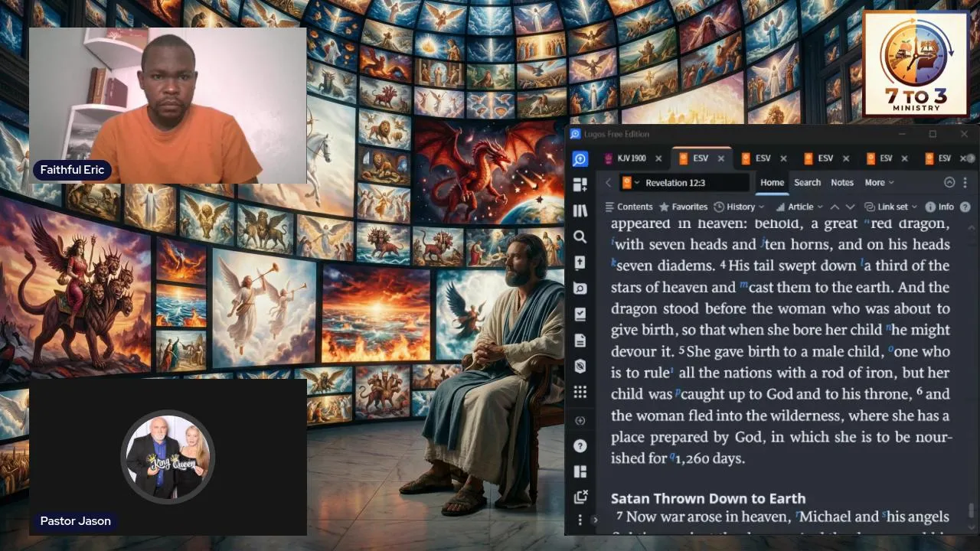Click the circled up-chevron collapse toolbar icon
The image size is (980, 551).
949,183
